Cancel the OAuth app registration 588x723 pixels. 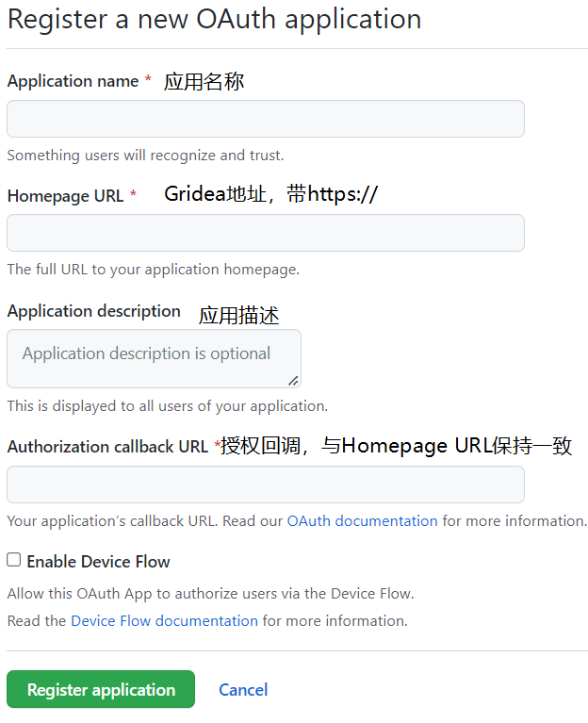click(243, 690)
